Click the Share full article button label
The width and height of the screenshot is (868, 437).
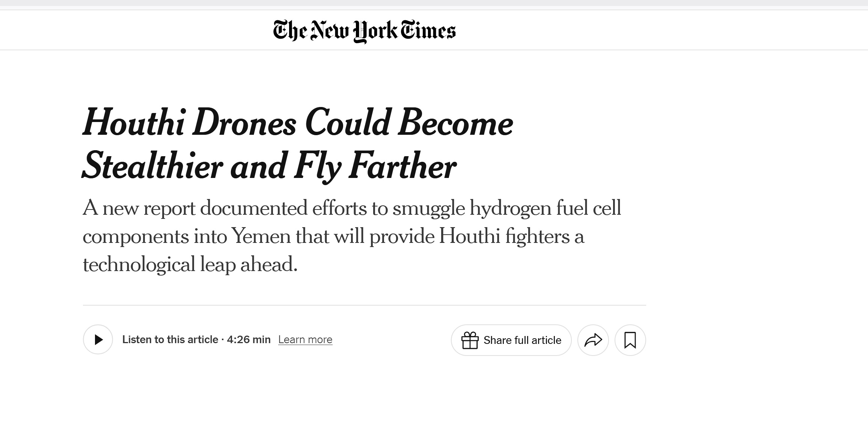pos(522,340)
